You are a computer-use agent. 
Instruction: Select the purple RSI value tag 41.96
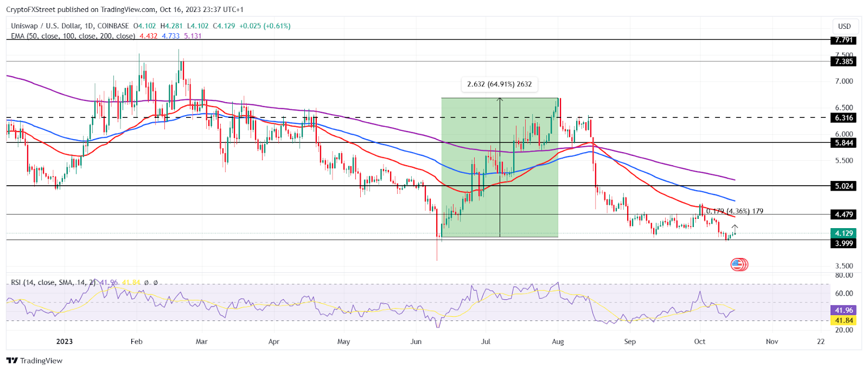[844, 310]
